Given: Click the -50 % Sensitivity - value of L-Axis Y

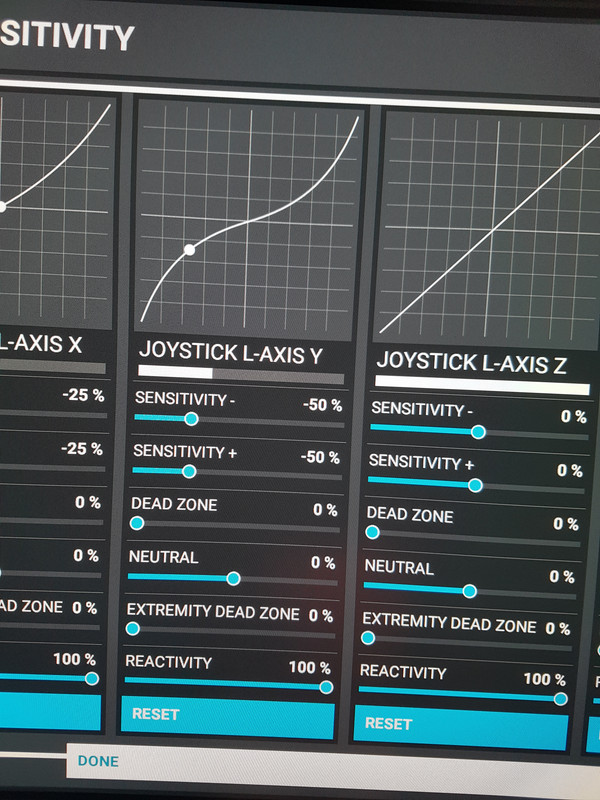Looking at the screenshot, I should pyautogui.click(x=322, y=405).
